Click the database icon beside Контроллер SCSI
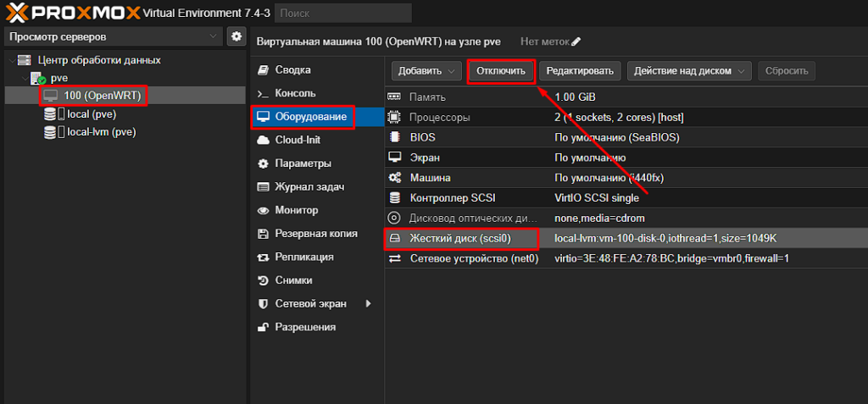868x404 pixels. [395, 198]
